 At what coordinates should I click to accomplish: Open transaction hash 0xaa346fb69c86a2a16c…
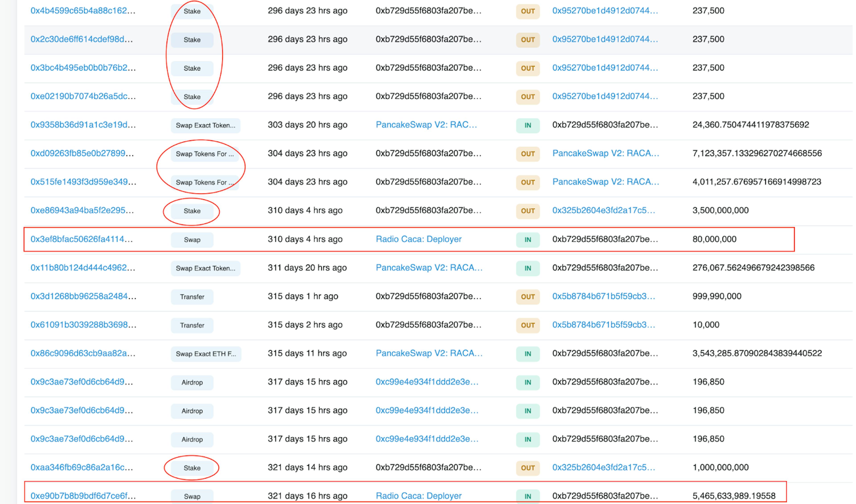point(82,468)
